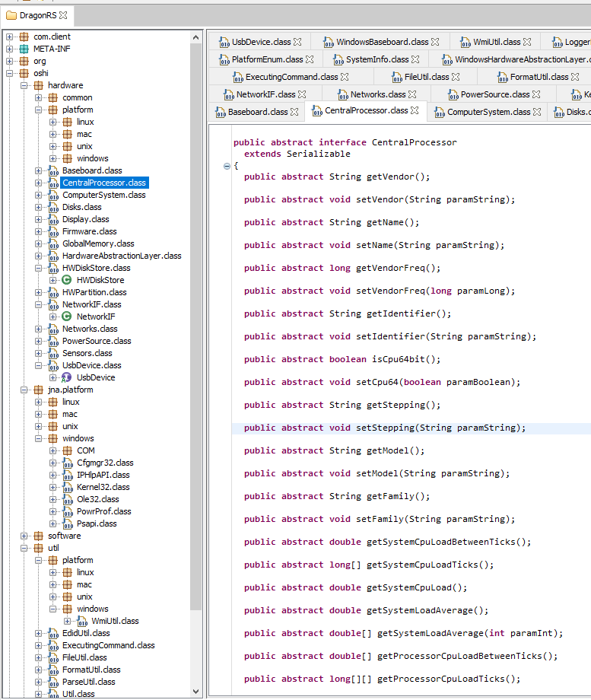Click the META-INF package icon
The width and height of the screenshot is (591, 700).
(24, 49)
